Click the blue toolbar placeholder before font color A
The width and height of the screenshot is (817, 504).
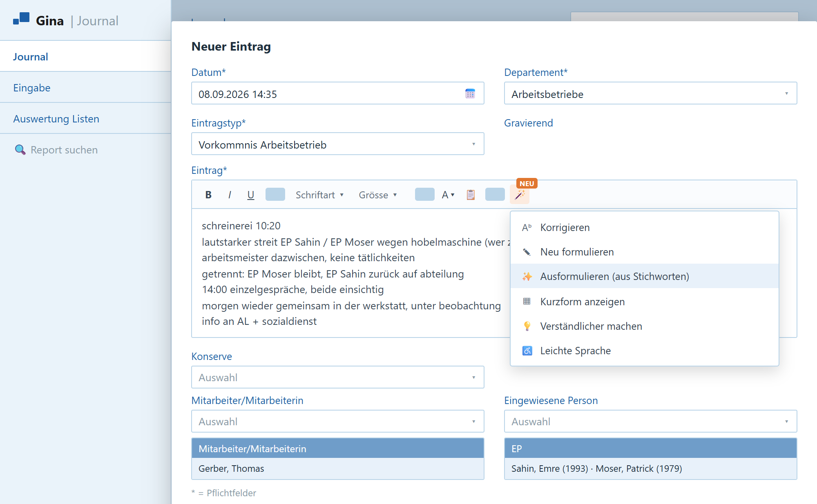click(425, 194)
